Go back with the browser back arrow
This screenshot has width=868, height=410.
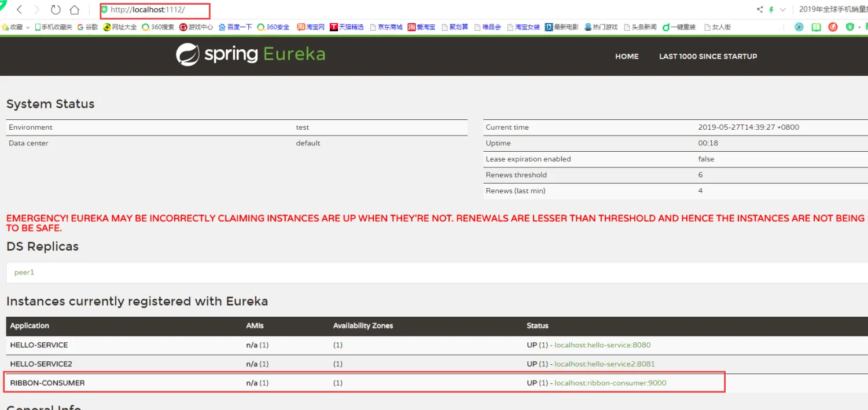point(19,10)
